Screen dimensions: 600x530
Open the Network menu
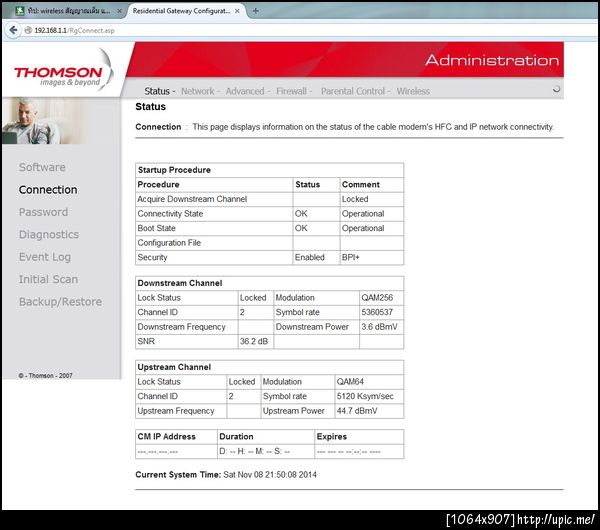[x=197, y=91]
